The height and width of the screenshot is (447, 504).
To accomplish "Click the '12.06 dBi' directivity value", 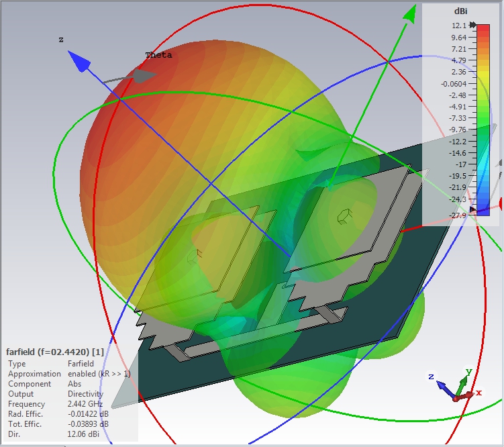I will tap(83, 434).
